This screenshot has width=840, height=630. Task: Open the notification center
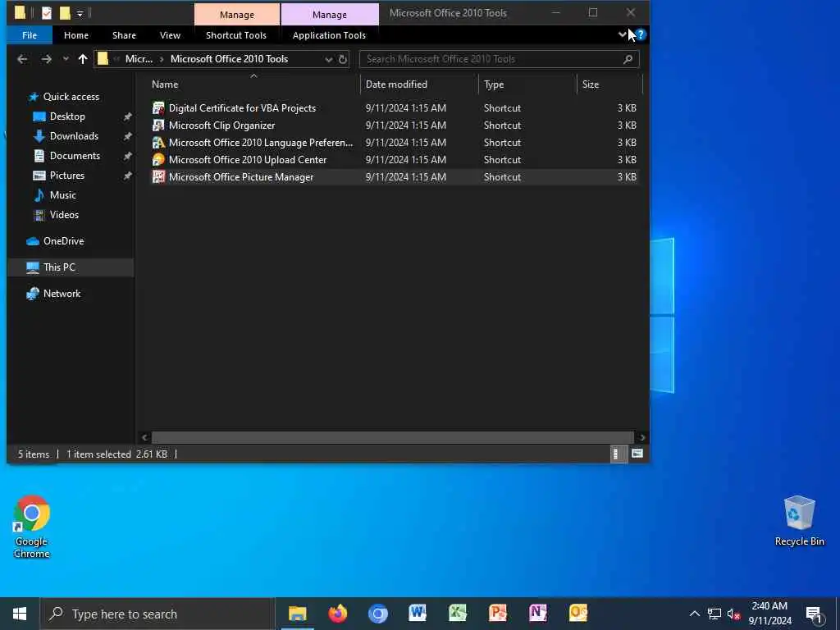pos(815,614)
